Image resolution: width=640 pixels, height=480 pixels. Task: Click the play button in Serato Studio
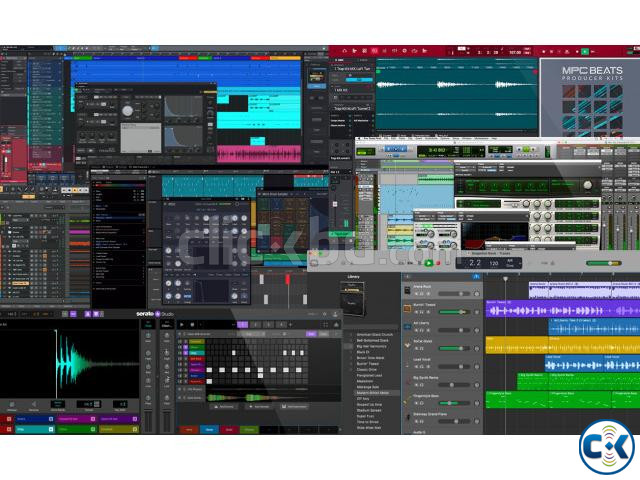[182, 324]
